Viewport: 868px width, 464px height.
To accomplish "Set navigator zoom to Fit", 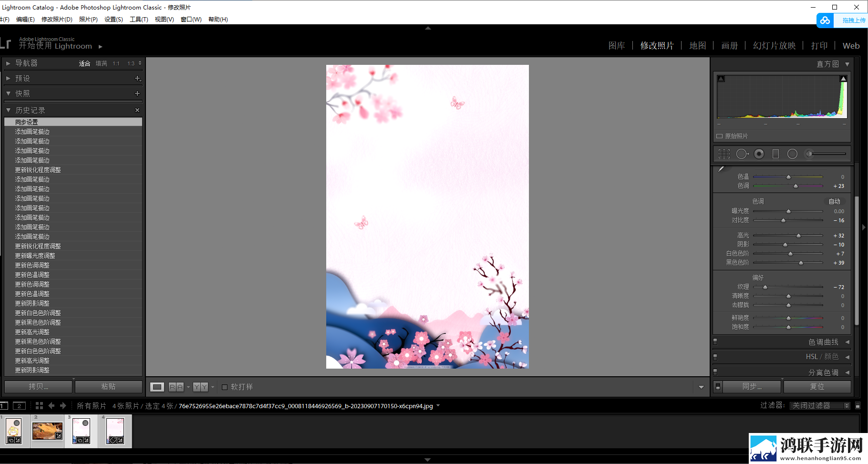I will [84, 63].
